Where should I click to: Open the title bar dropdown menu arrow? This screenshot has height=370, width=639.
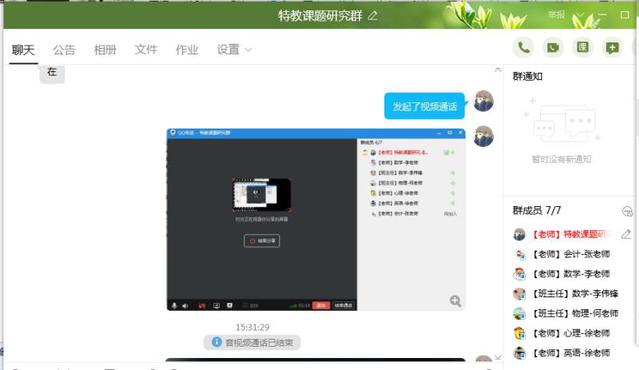(581, 15)
